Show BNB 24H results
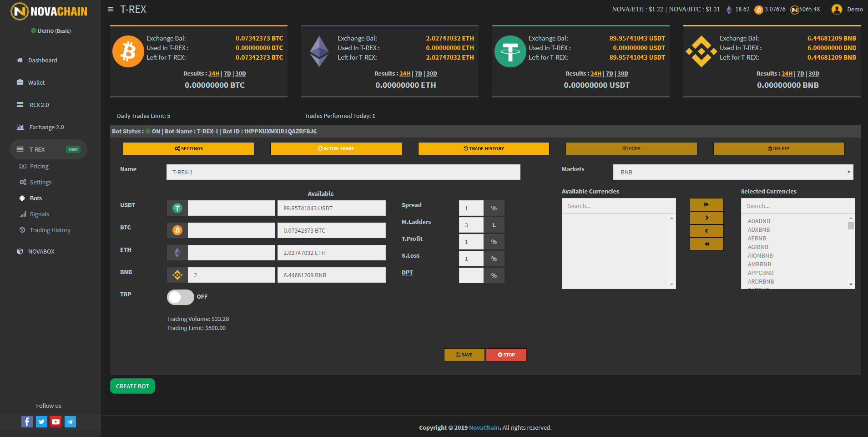868x437 pixels. [787, 74]
